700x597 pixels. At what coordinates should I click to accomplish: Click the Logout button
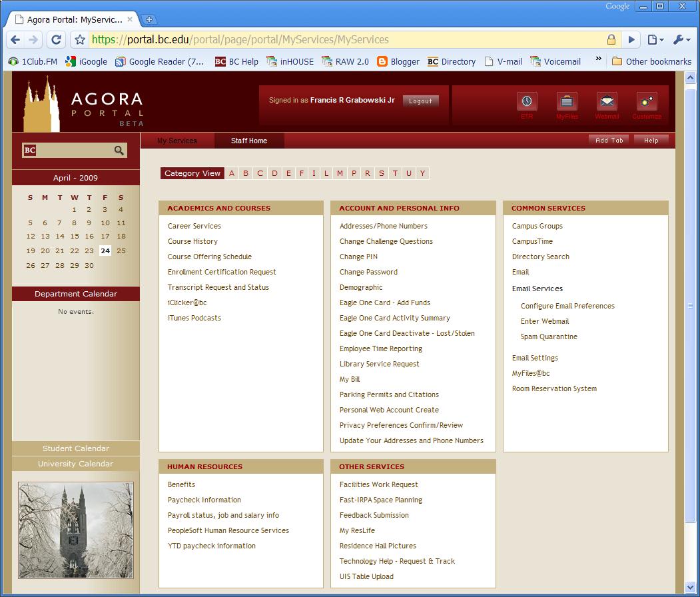coord(420,101)
